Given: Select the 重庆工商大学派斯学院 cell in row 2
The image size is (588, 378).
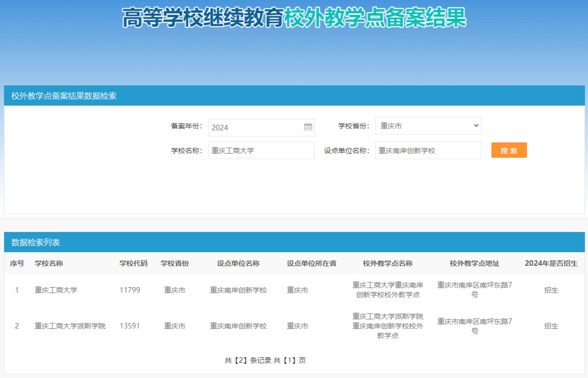Looking at the screenshot, I should click(70, 326).
